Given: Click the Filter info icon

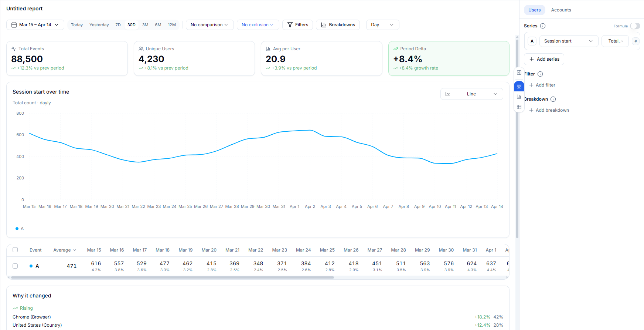Looking at the screenshot, I should (x=540, y=74).
